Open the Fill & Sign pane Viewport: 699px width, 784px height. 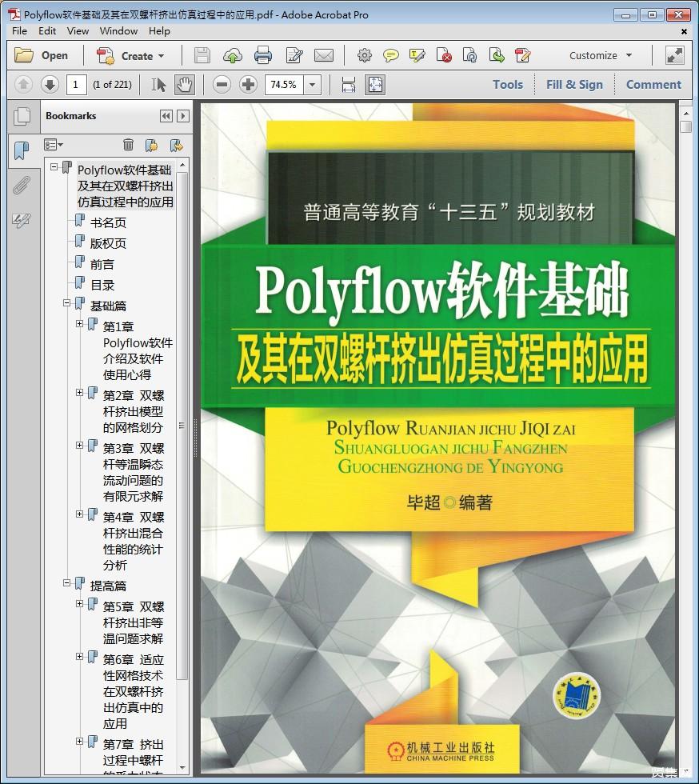(x=574, y=85)
